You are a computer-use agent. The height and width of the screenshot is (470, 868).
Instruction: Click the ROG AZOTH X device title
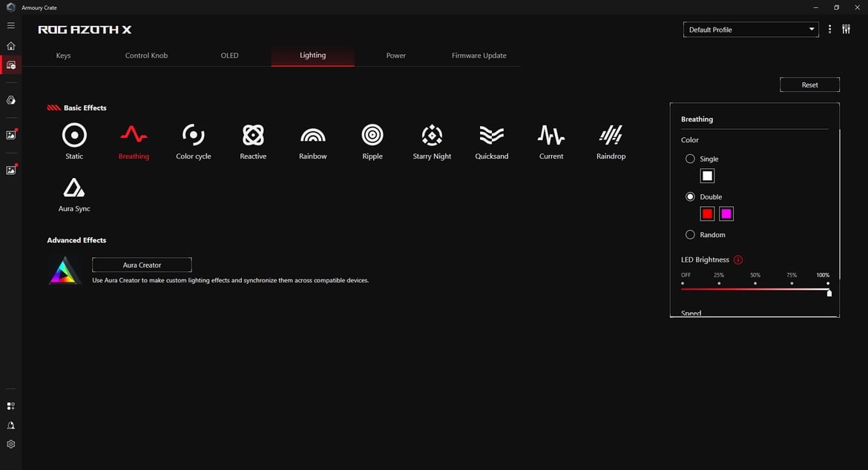pyautogui.click(x=85, y=30)
